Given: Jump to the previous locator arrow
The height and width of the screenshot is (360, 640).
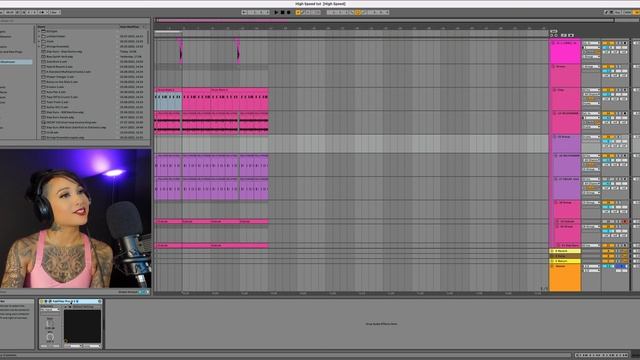Looking at the screenshot, I should coord(552,36).
